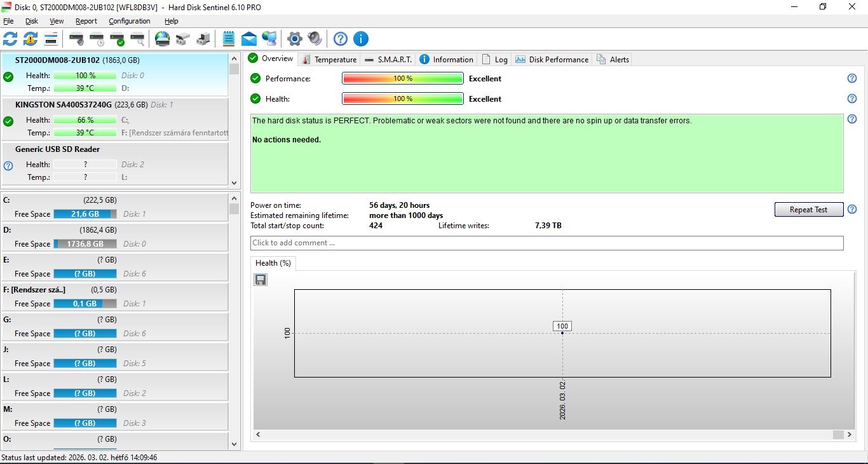This screenshot has width=868, height=464.
Task: Open the Disk menu
Action: click(x=32, y=21)
